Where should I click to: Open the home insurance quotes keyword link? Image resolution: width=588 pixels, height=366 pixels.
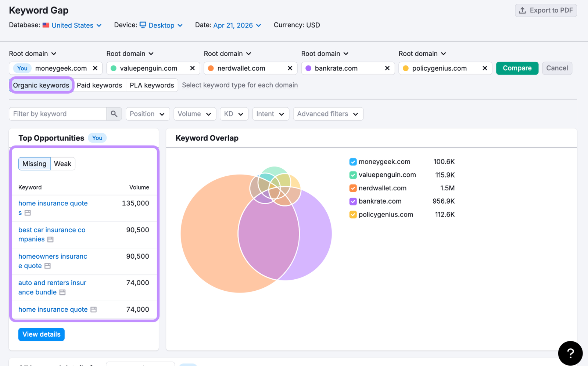click(53, 208)
